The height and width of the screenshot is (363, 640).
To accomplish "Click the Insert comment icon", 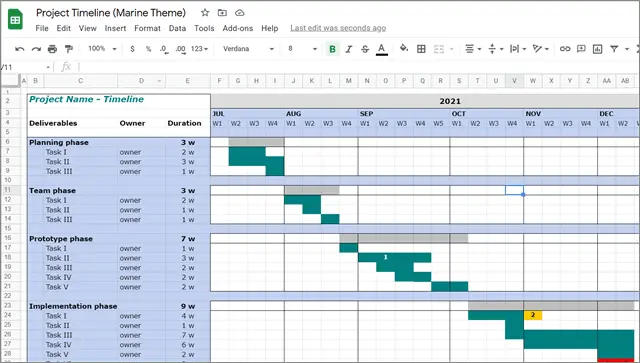I will click(x=581, y=49).
